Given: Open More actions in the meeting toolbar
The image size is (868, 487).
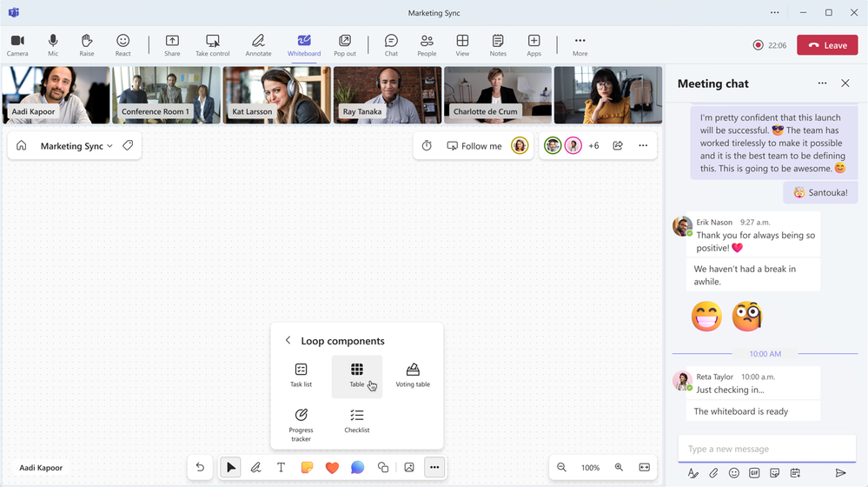Looking at the screenshot, I should pos(580,45).
